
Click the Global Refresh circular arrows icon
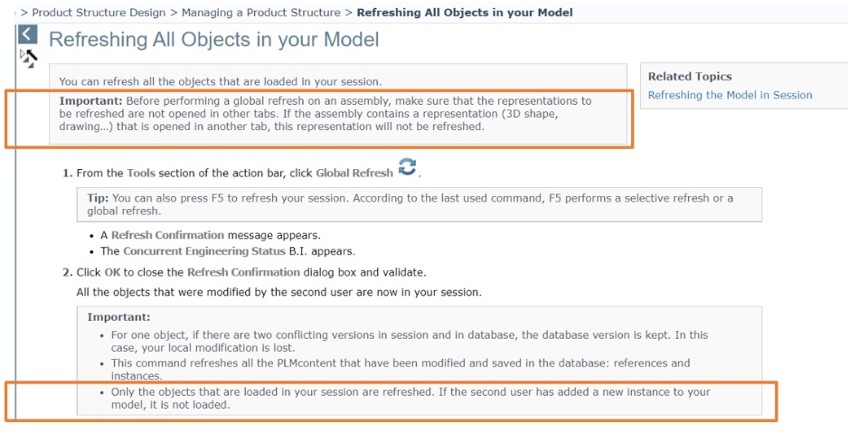point(408,168)
